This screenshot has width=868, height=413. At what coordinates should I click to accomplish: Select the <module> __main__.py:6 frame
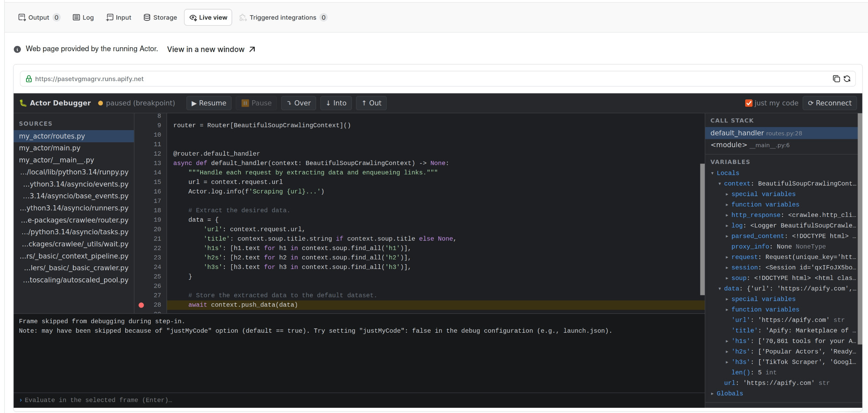coord(781,145)
